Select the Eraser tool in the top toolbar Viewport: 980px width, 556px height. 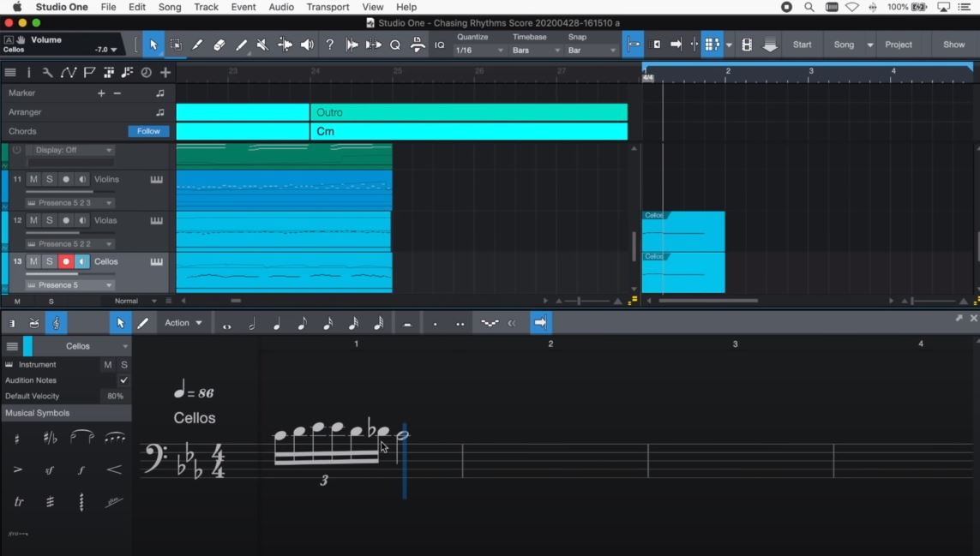[x=219, y=45]
